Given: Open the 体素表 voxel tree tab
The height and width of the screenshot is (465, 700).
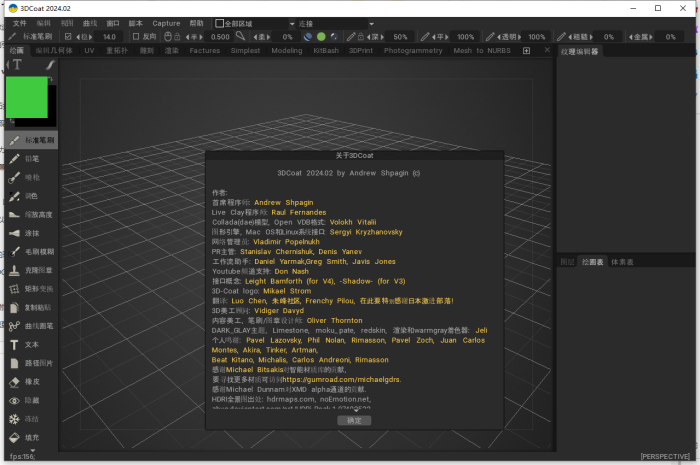Looking at the screenshot, I should tap(622, 262).
